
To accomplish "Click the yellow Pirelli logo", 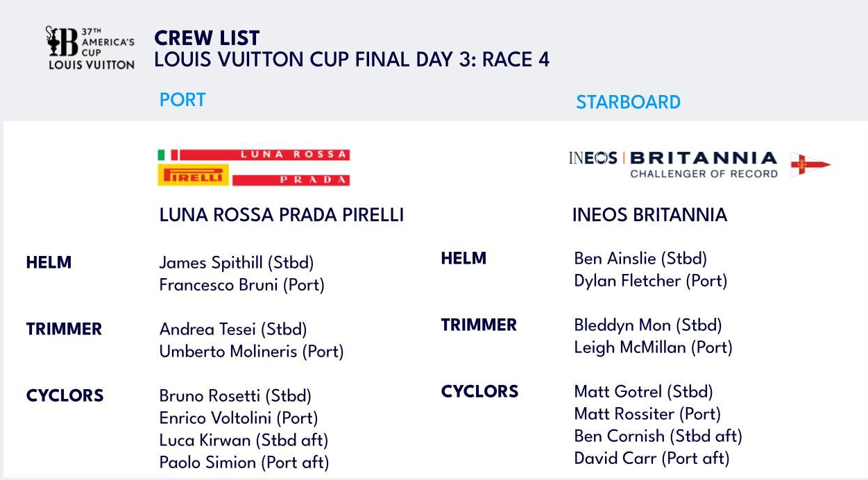I will coord(194,175).
